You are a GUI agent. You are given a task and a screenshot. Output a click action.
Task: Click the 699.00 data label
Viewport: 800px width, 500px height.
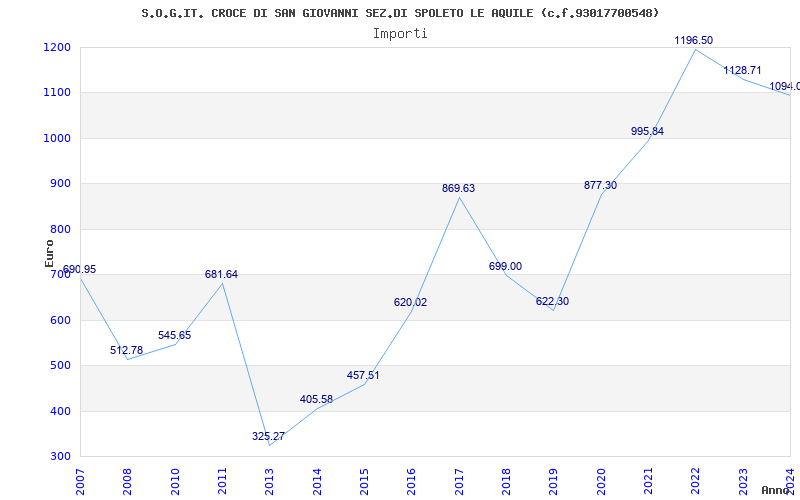coord(505,267)
